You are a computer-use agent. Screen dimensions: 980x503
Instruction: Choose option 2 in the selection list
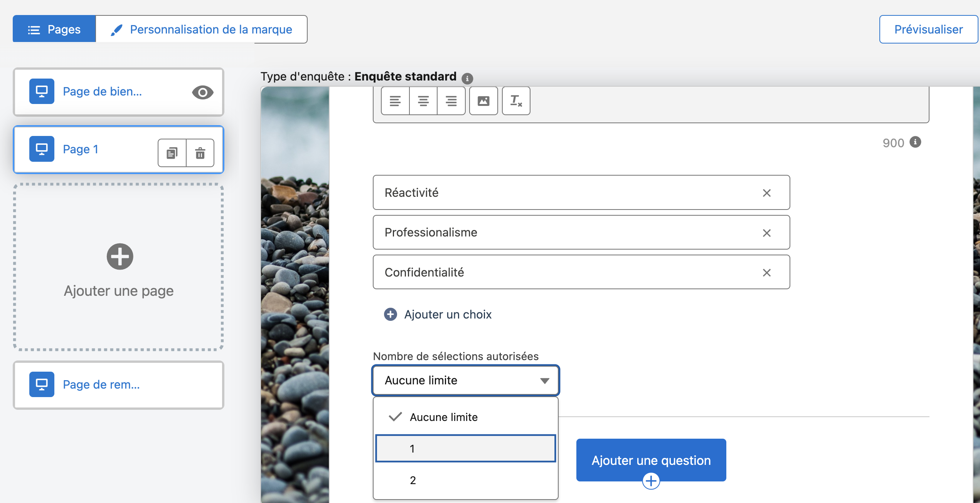tap(465, 480)
